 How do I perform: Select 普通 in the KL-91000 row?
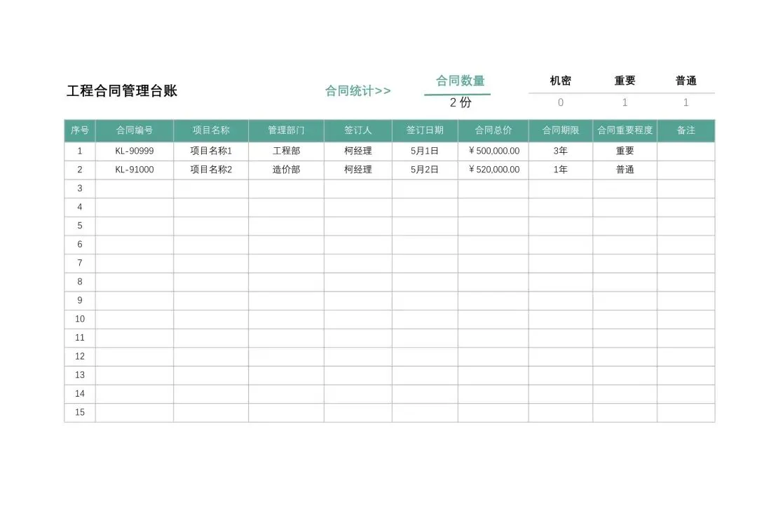(625, 170)
